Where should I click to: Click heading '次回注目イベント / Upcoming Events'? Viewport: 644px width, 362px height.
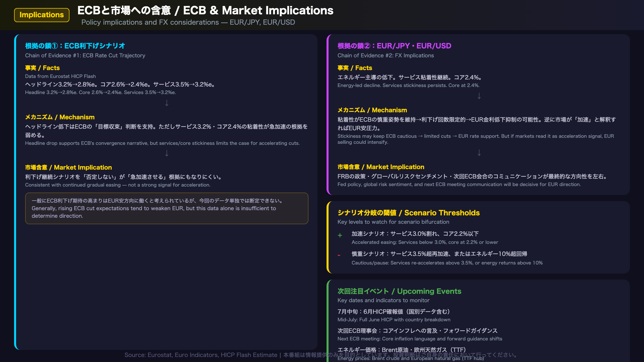pyautogui.click(x=399, y=291)
